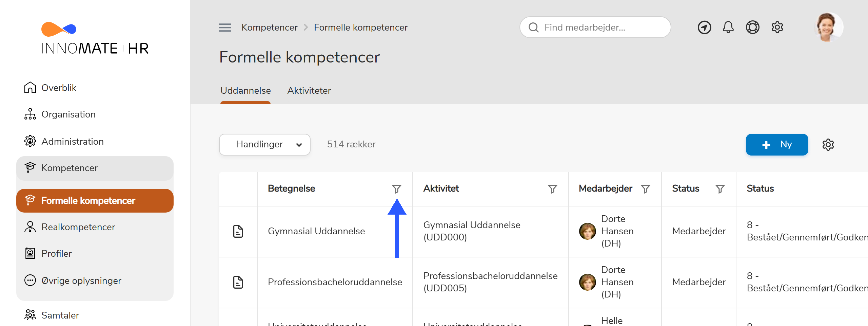Filter the Aktivitet column
Image resolution: width=868 pixels, height=326 pixels.
tap(552, 189)
